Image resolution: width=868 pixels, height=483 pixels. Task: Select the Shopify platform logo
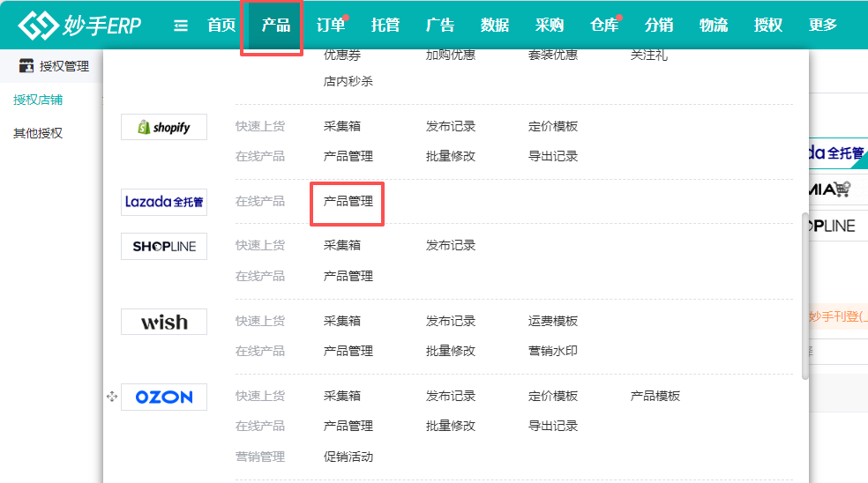click(164, 127)
